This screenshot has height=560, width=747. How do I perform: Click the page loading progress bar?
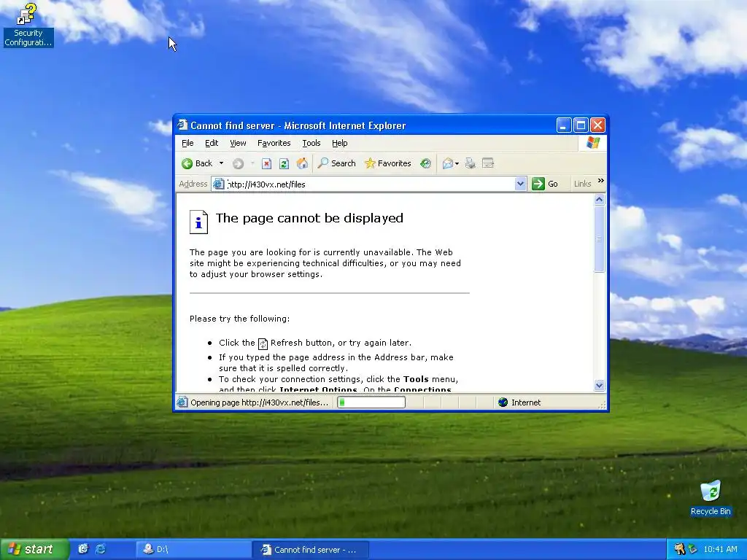(x=371, y=402)
